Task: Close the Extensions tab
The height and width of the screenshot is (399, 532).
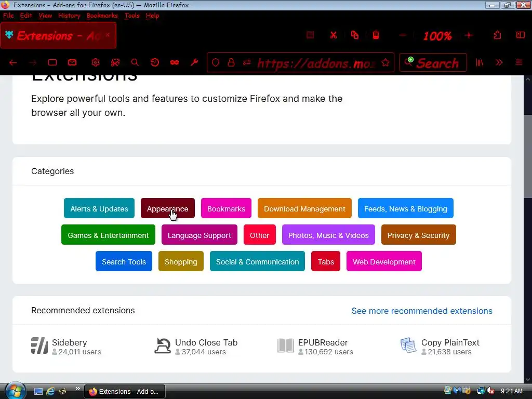Action: click(108, 35)
